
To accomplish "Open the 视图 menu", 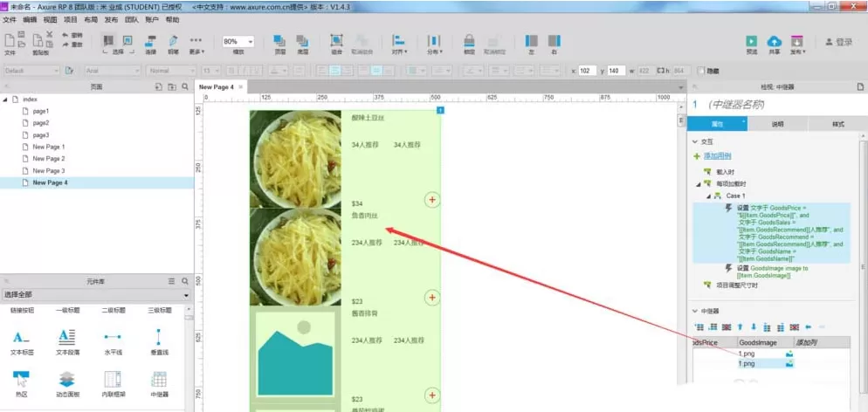I will [x=50, y=19].
